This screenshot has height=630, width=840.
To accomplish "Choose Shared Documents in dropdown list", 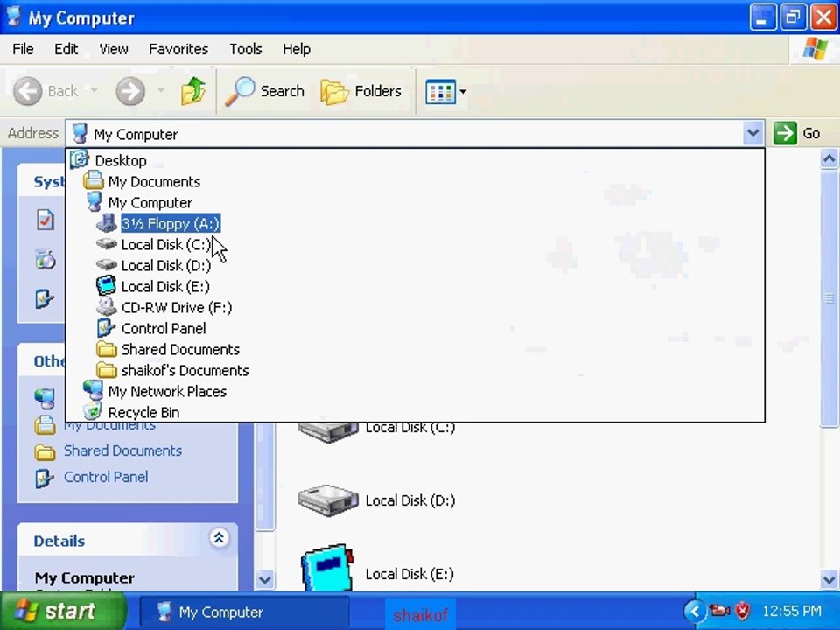I will 180,349.
